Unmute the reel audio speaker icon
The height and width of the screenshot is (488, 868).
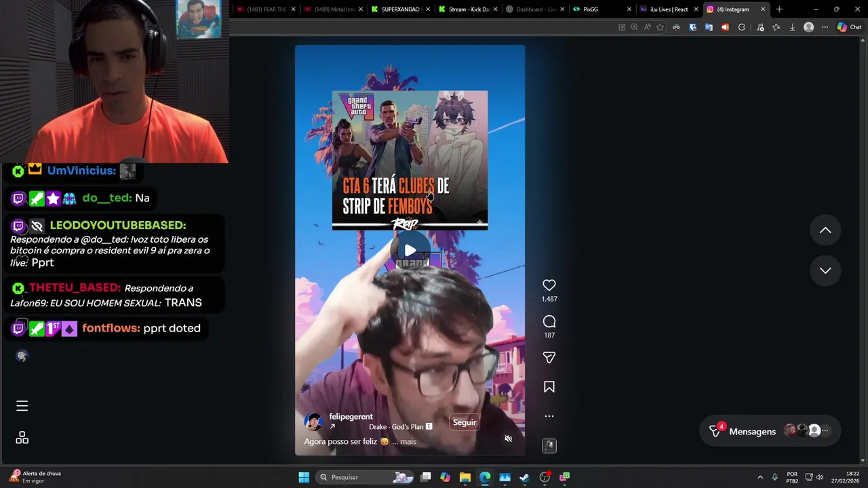[x=508, y=439]
